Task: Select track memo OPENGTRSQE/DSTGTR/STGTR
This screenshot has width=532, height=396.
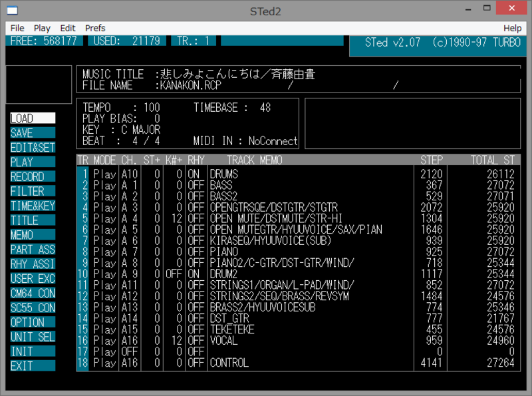Action: coord(274,208)
